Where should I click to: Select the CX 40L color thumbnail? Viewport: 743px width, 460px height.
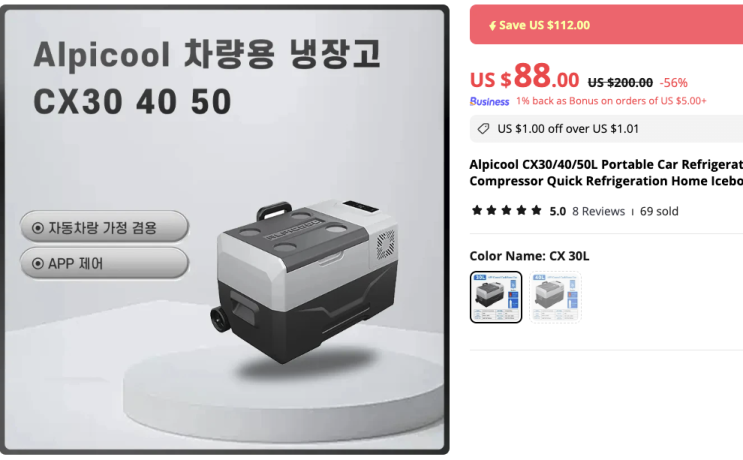tap(555, 297)
